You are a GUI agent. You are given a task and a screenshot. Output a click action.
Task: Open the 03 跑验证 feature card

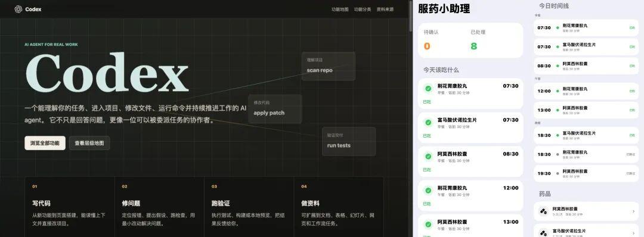[x=249, y=207]
